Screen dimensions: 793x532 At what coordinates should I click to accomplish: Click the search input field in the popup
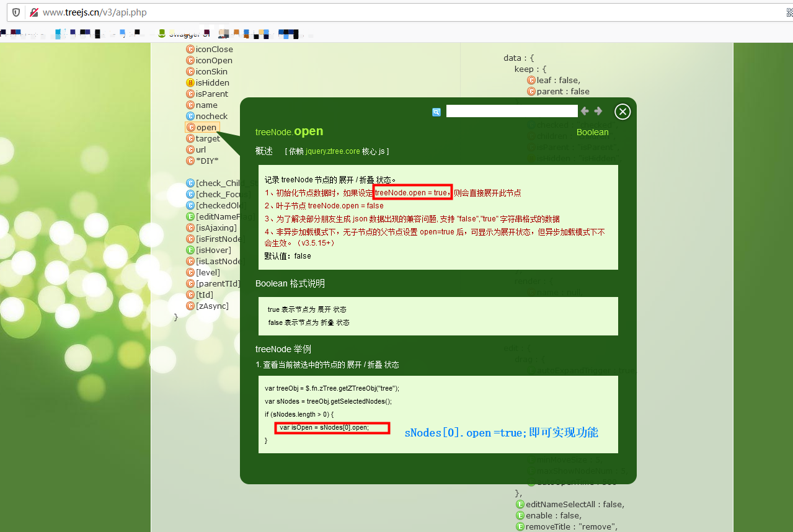[x=512, y=110]
